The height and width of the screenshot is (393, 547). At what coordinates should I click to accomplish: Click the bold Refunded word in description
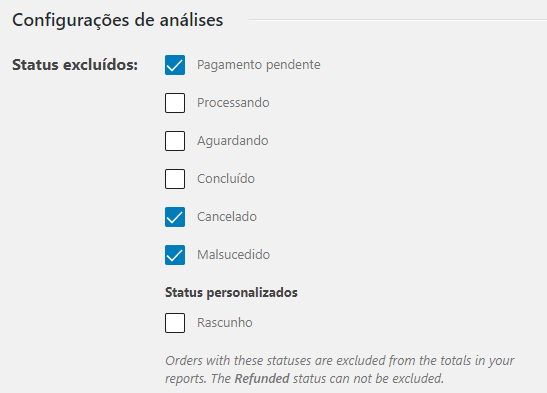262,379
